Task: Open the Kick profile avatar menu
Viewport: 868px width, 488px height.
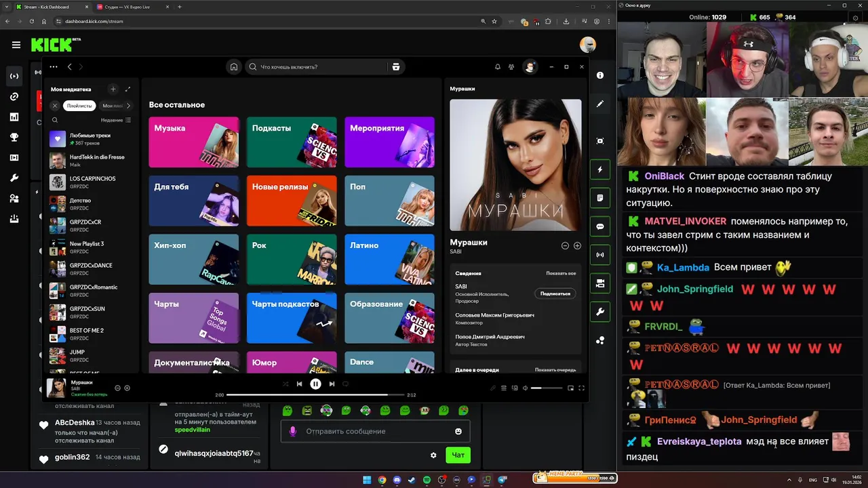Action: pos(588,45)
